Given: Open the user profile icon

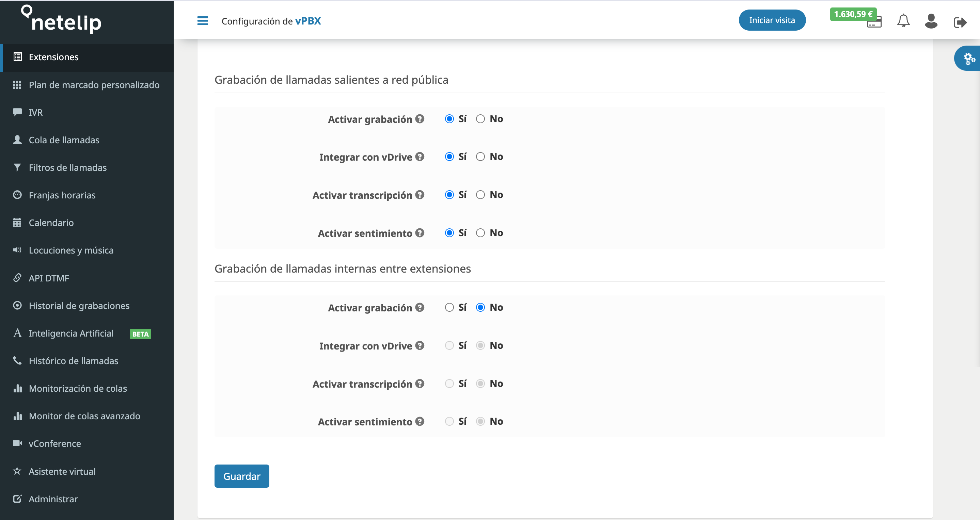Looking at the screenshot, I should point(931,21).
